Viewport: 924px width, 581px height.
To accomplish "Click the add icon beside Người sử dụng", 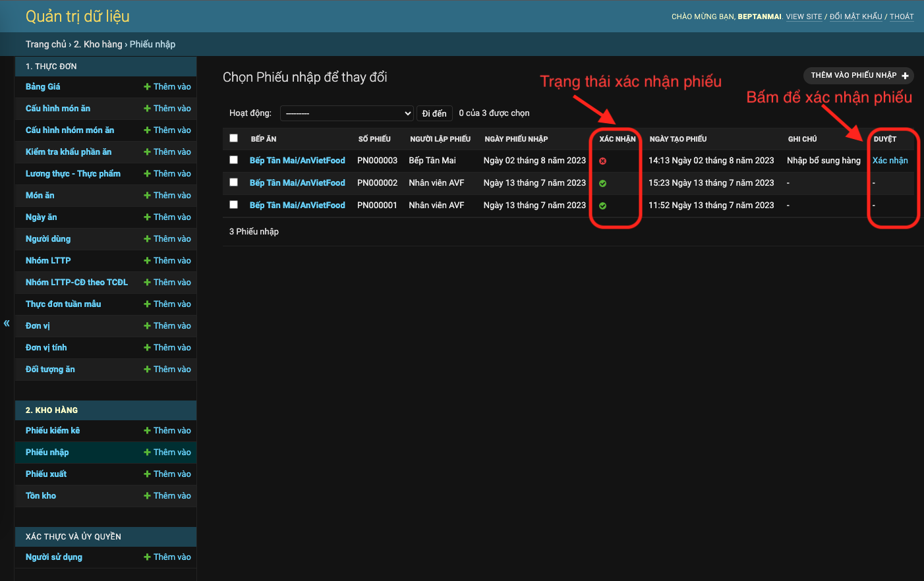I will [x=146, y=557].
